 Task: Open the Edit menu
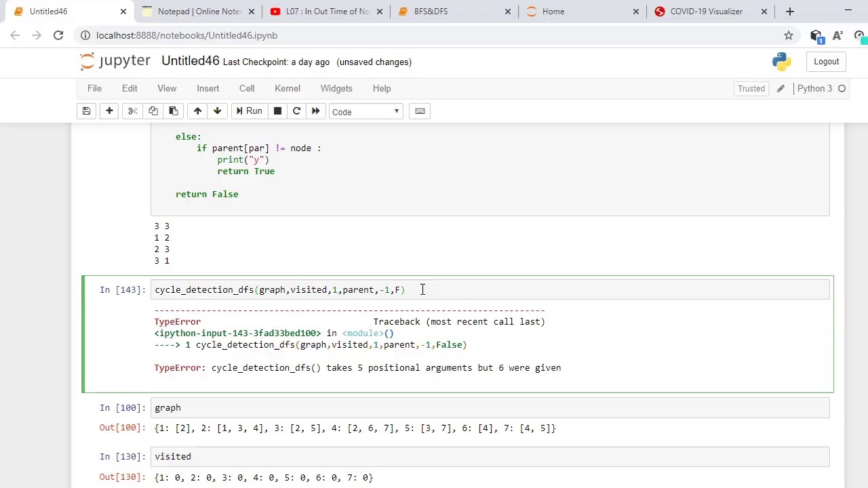(x=130, y=88)
